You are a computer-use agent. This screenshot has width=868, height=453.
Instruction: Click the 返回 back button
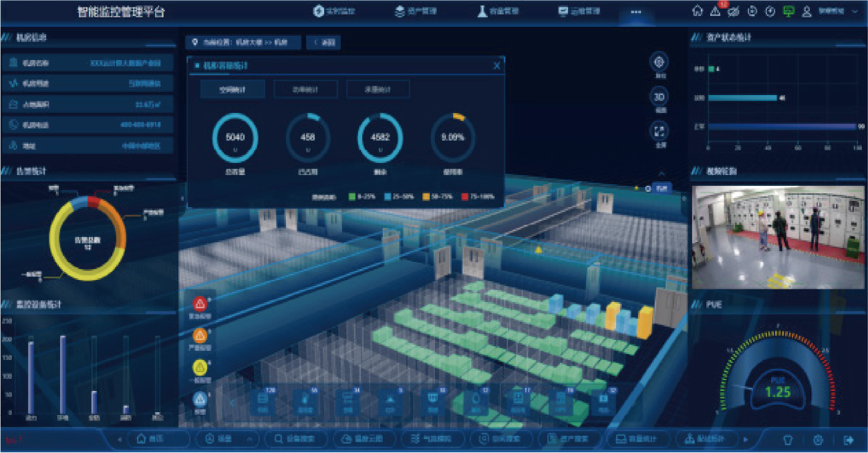(x=323, y=43)
